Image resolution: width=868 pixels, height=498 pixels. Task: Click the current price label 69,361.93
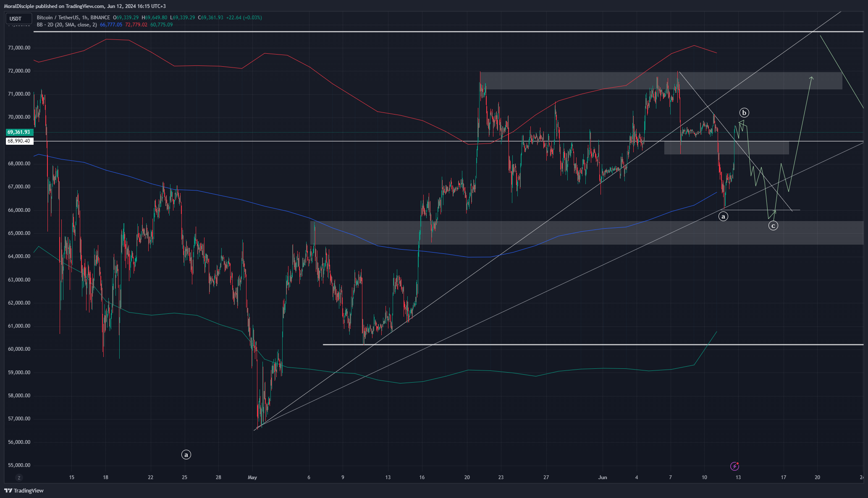19,132
